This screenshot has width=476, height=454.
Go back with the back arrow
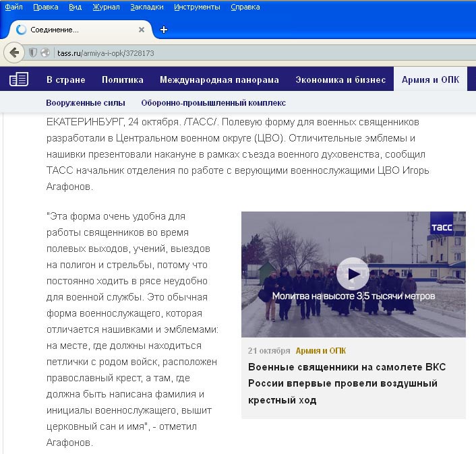coord(13,53)
